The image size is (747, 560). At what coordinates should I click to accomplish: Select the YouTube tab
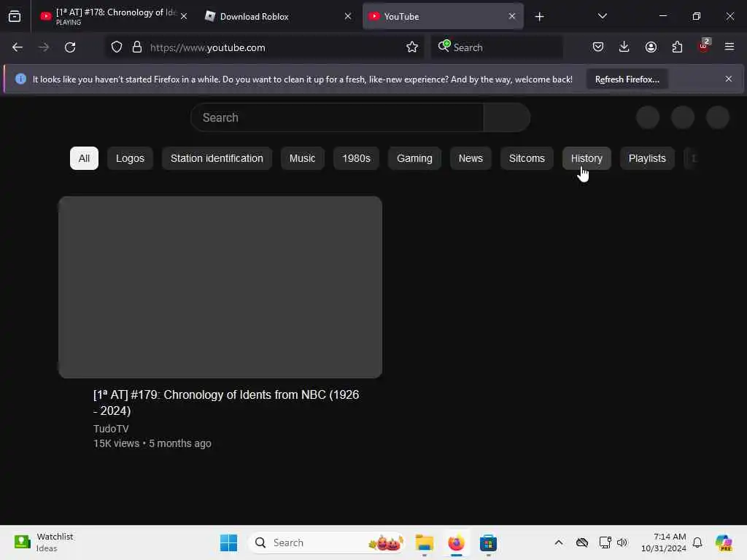tap(443, 16)
